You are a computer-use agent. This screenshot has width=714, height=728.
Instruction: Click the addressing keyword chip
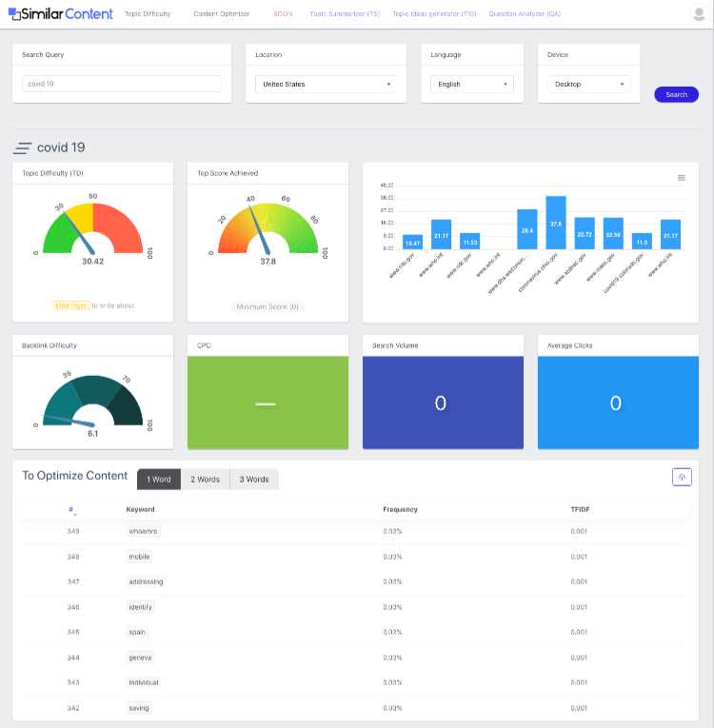click(146, 581)
